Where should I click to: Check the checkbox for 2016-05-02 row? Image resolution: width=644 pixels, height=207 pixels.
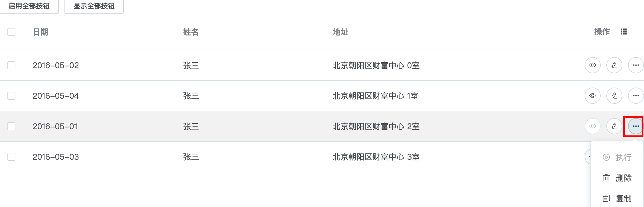11,65
